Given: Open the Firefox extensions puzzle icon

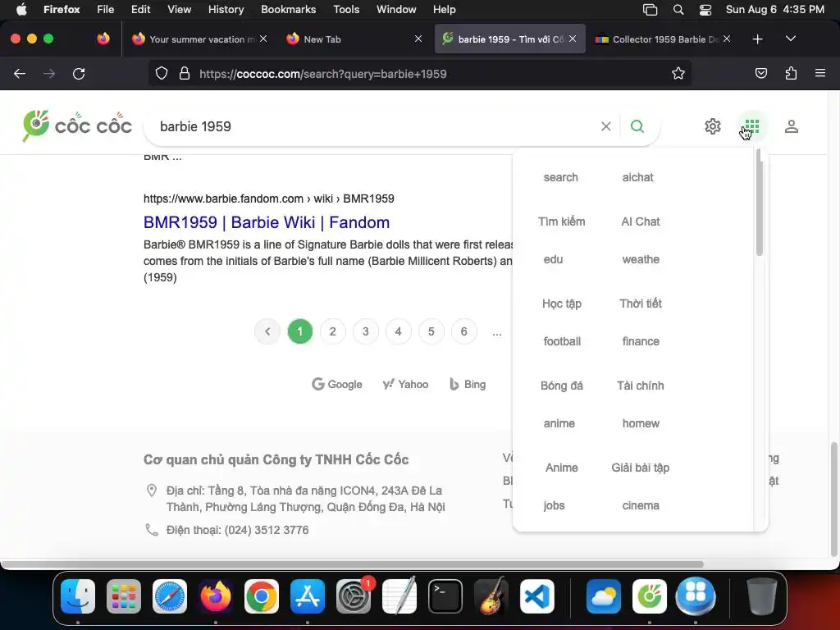Looking at the screenshot, I should [791, 73].
